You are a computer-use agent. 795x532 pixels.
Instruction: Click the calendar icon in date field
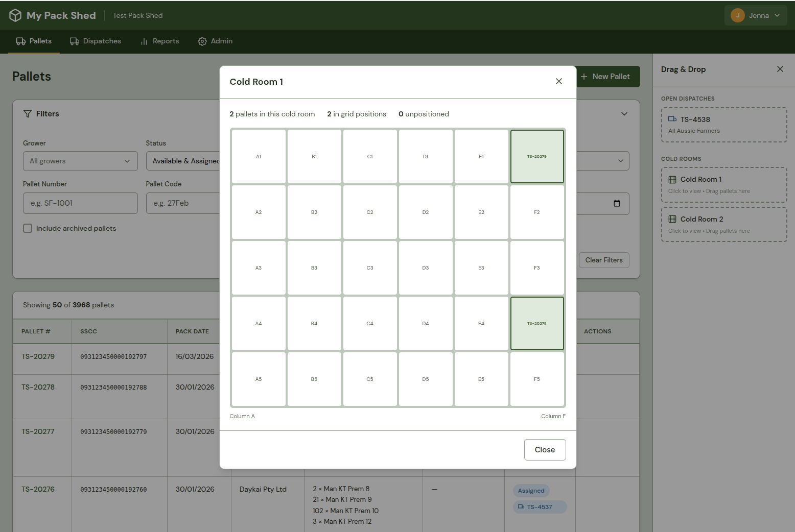(x=617, y=203)
